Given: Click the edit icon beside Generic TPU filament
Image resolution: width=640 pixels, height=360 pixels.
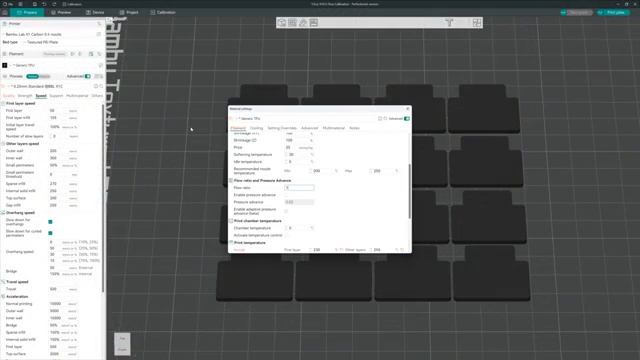Looking at the screenshot, I should (100, 65).
